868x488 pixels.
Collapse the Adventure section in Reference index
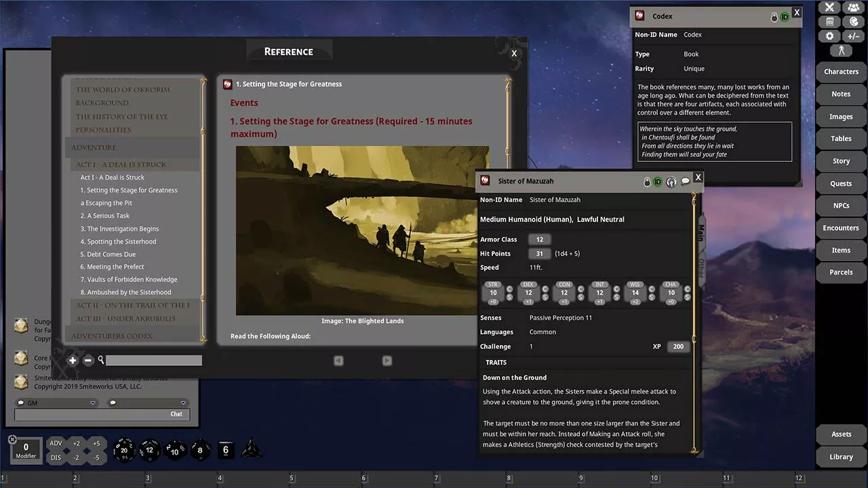pyautogui.click(x=132, y=147)
